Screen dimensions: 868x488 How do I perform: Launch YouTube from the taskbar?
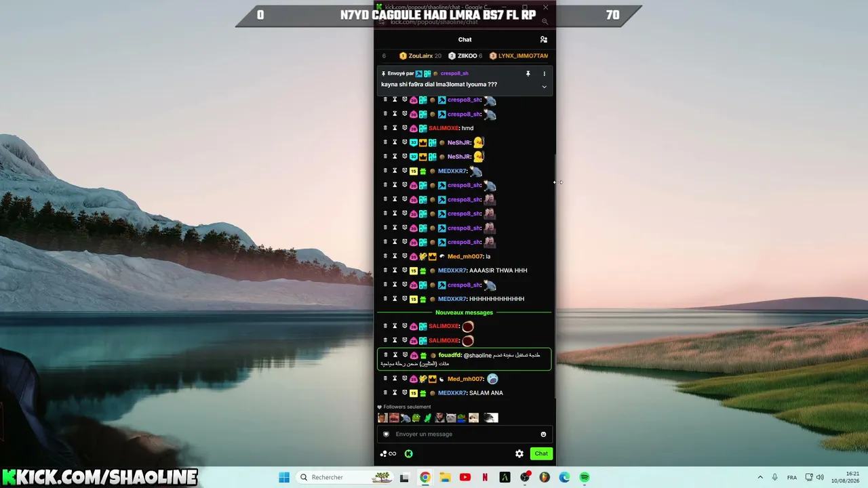(465, 477)
